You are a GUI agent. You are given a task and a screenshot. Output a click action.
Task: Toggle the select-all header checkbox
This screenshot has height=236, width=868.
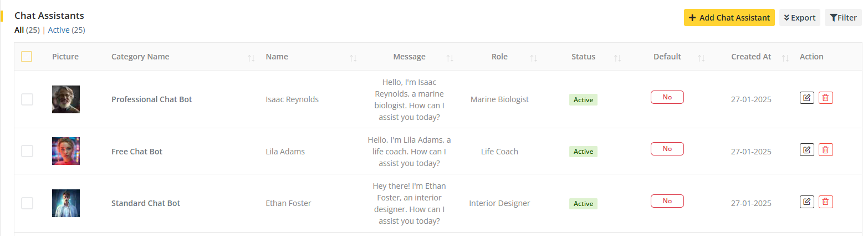(27, 57)
